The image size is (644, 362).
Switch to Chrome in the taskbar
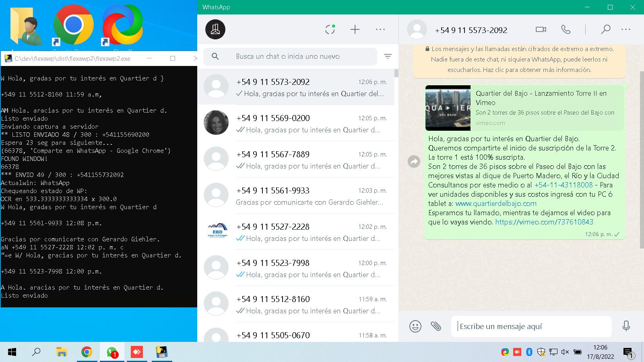pyautogui.click(x=87, y=352)
